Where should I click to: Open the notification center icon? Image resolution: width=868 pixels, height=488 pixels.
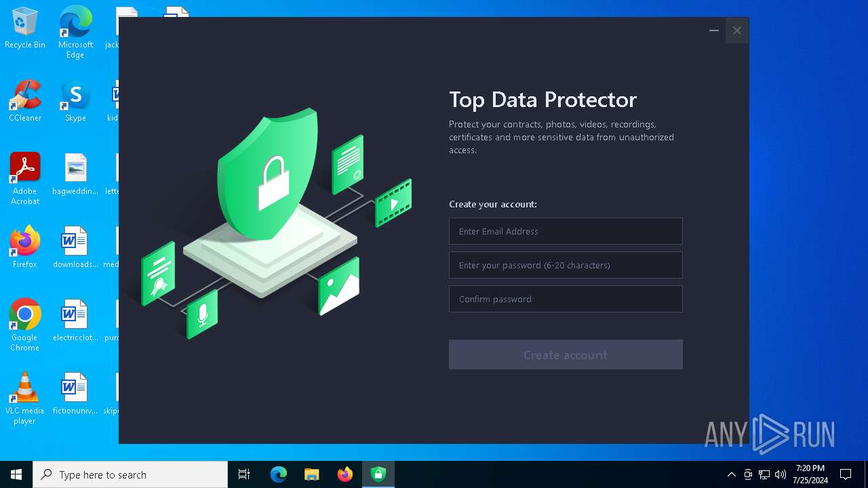(x=846, y=474)
